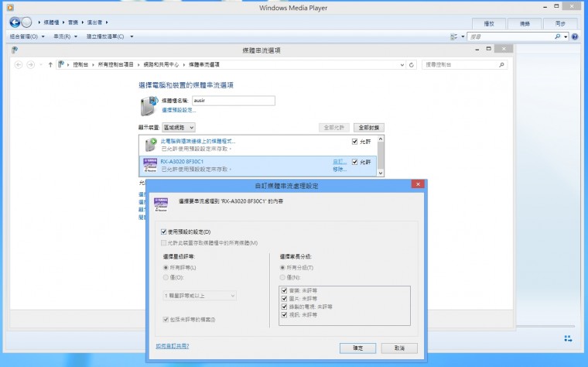Click the media library device icon beside name field

pos(149,106)
